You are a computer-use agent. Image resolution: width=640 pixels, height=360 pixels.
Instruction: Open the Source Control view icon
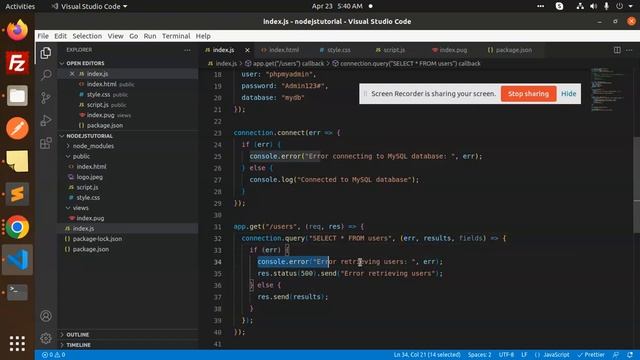point(46,98)
